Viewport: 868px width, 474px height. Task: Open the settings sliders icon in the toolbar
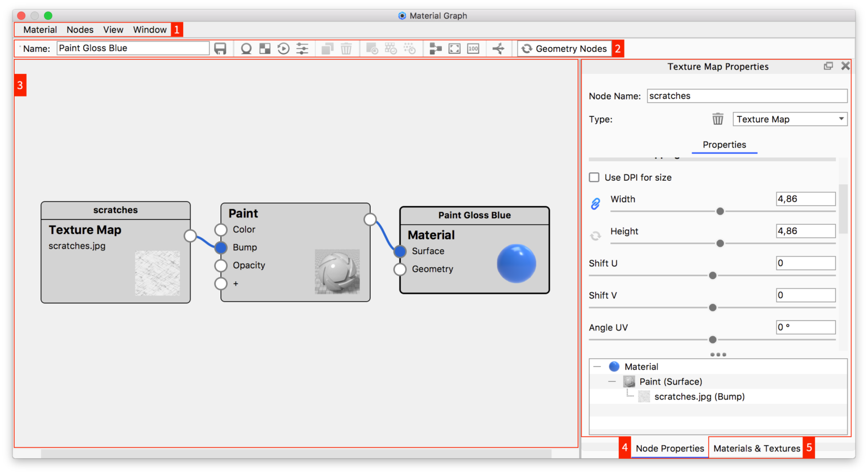[302, 49]
